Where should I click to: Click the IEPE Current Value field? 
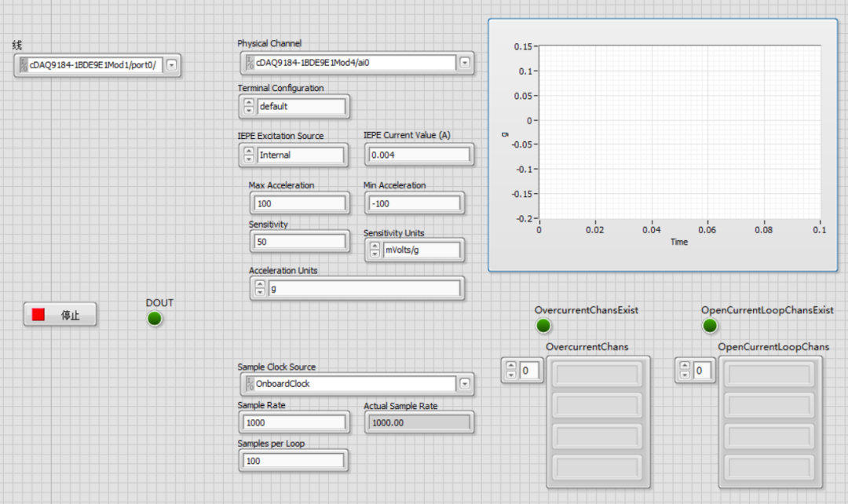pos(419,155)
